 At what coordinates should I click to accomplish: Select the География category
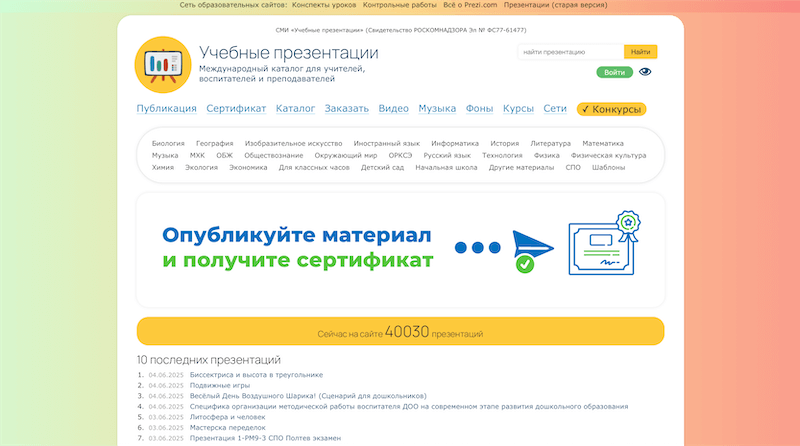pyautogui.click(x=214, y=143)
